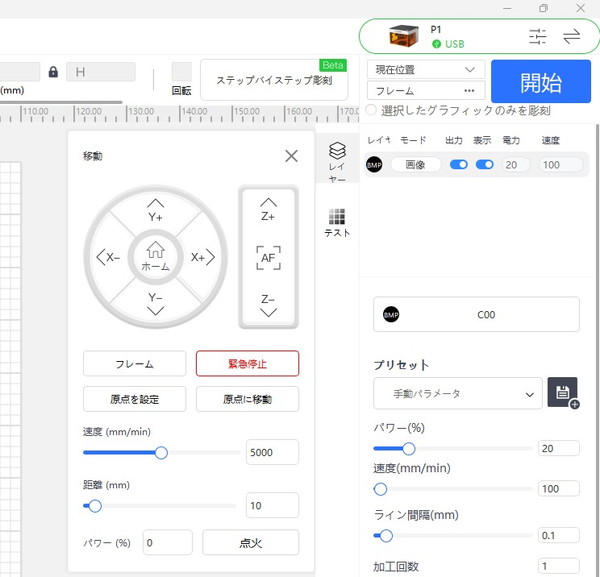The height and width of the screenshot is (577, 600).
Task: Close the 移動 panel
Action: coord(291,156)
